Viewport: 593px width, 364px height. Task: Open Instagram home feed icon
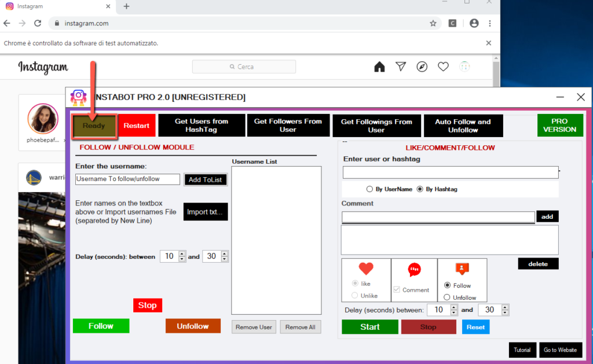pos(379,67)
